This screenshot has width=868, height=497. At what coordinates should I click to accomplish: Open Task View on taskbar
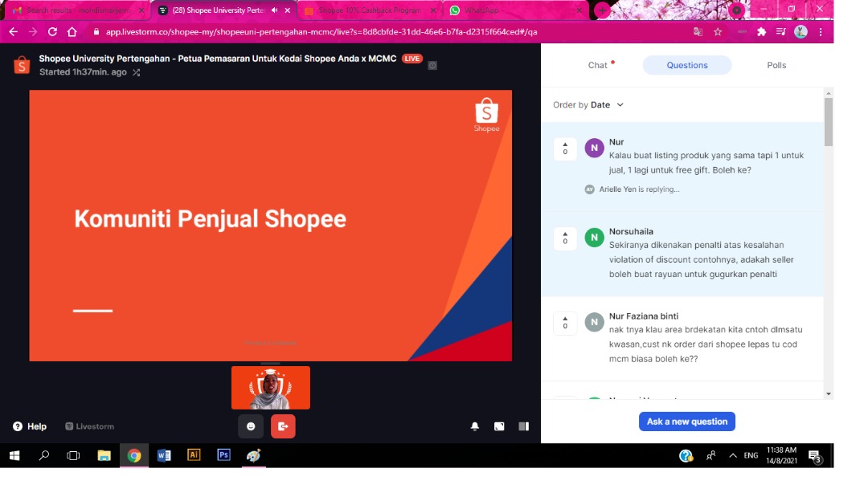click(x=73, y=455)
